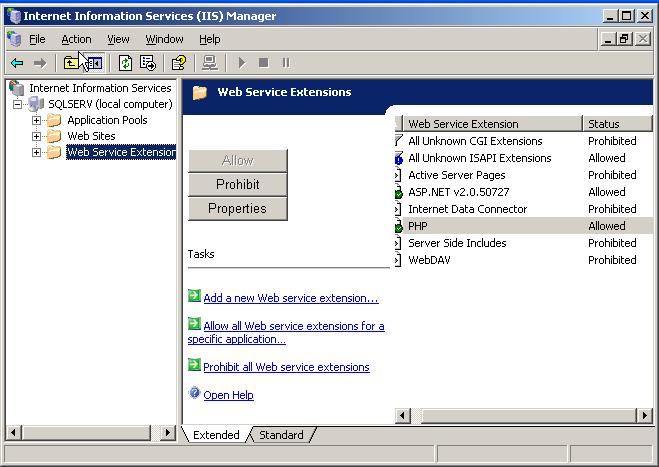The width and height of the screenshot is (659, 467).
Task: Click the green arrow beside Allow all extensions
Action: coord(194,324)
